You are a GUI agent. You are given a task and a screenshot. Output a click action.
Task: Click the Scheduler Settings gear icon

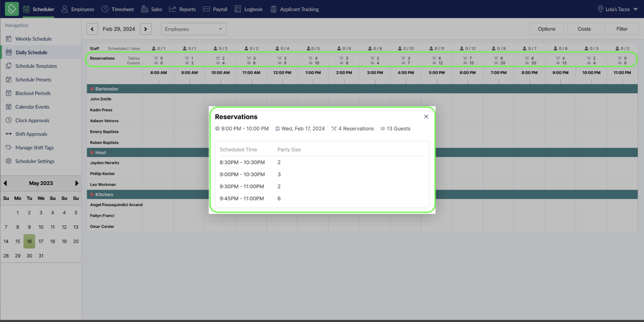point(9,161)
